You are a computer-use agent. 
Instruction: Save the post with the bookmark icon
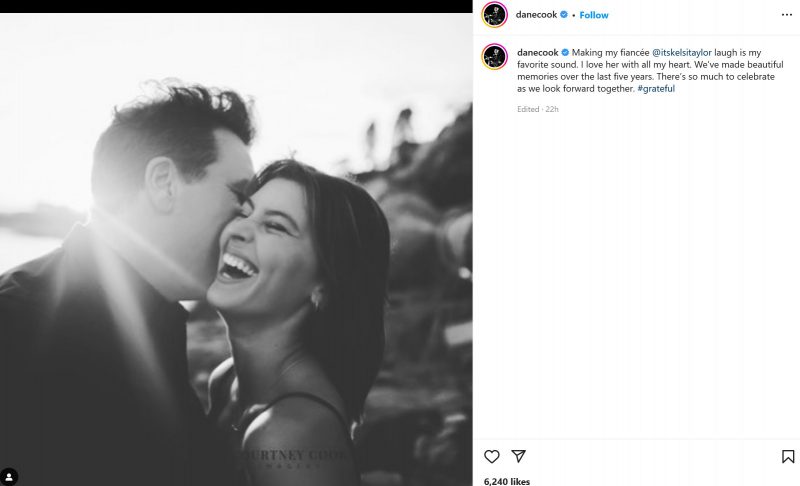(x=788, y=456)
